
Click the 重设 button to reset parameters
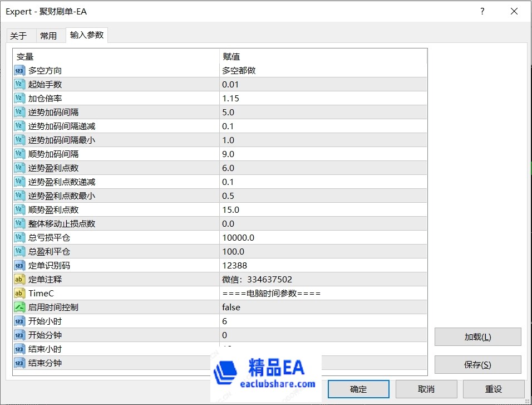(494, 389)
